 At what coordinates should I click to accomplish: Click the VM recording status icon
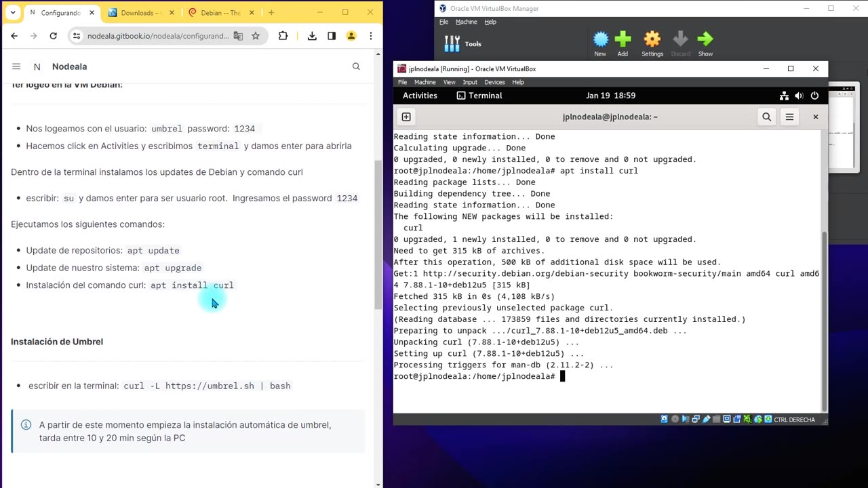point(737,420)
